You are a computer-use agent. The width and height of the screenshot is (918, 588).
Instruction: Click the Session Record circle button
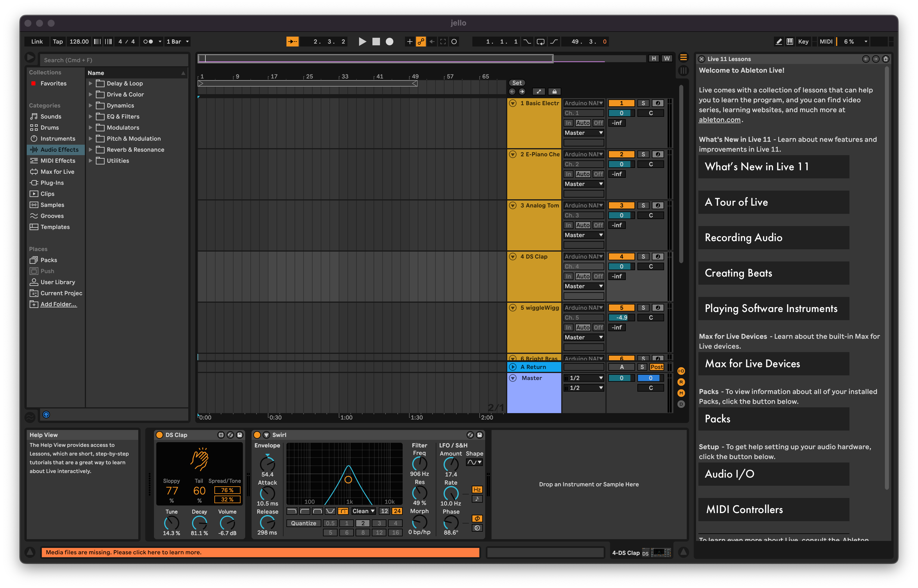[454, 42]
